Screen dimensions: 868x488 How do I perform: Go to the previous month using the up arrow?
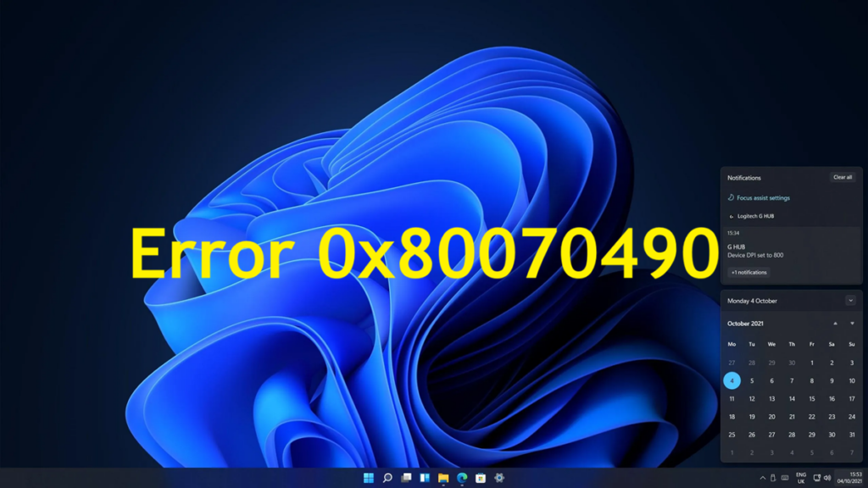pyautogui.click(x=835, y=324)
